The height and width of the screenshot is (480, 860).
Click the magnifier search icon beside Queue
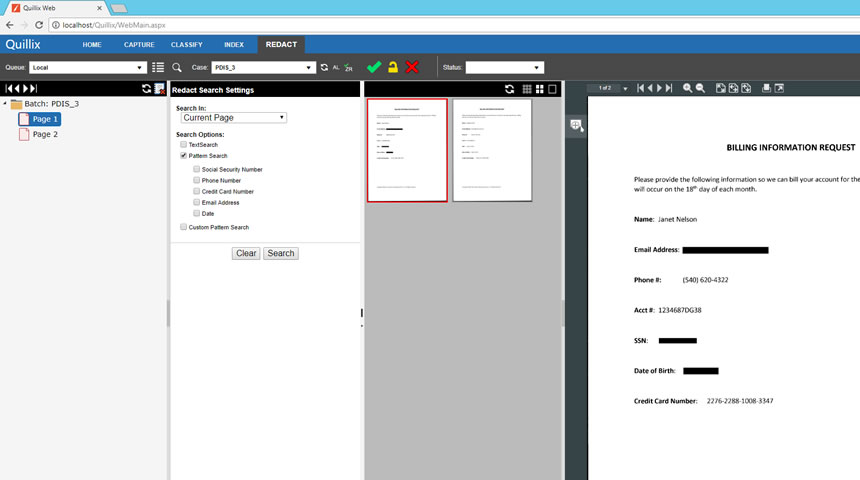(x=177, y=67)
